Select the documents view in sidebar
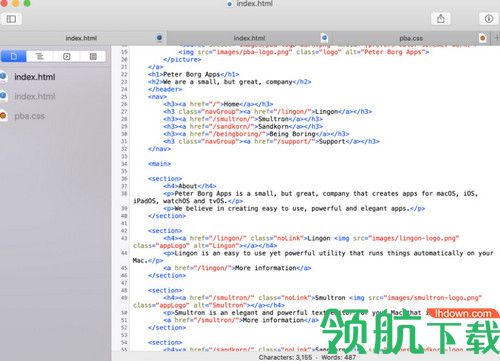Viewport: 500px width, 361px height. coord(14,56)
